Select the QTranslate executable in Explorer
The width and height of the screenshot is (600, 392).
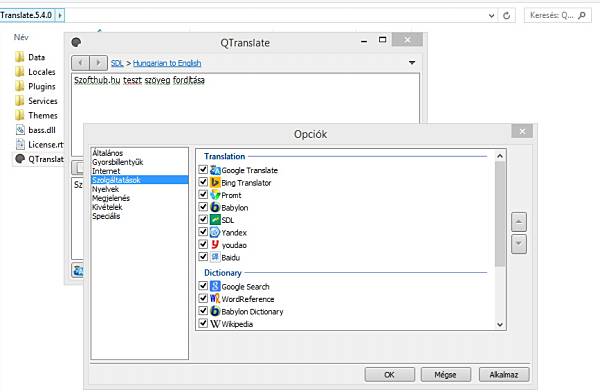tap(39, 159)
